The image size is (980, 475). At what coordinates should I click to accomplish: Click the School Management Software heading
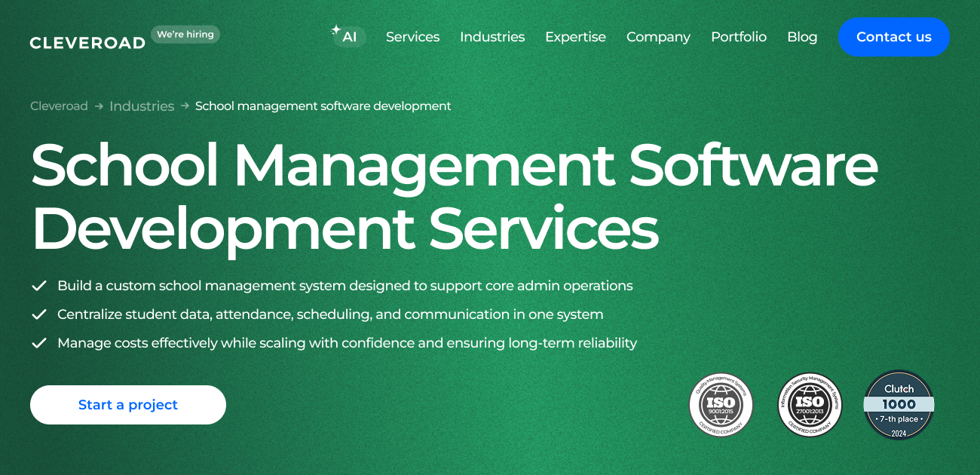(x=454, y=196)
